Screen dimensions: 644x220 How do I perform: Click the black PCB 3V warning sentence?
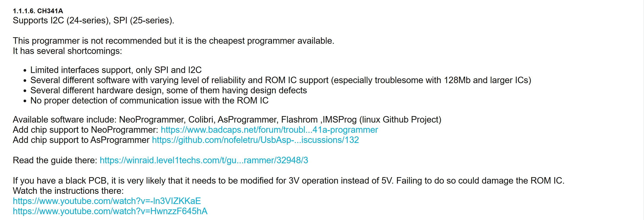click(288, 181)
